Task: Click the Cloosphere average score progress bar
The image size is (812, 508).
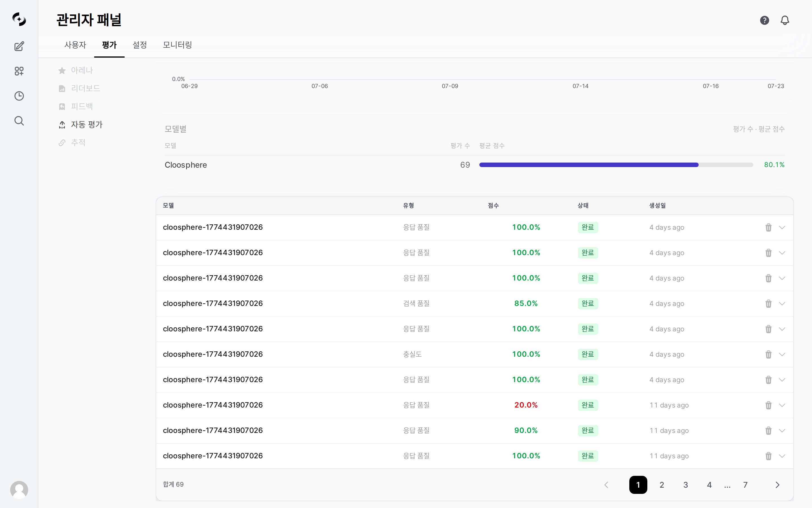Action: point(616,165)
